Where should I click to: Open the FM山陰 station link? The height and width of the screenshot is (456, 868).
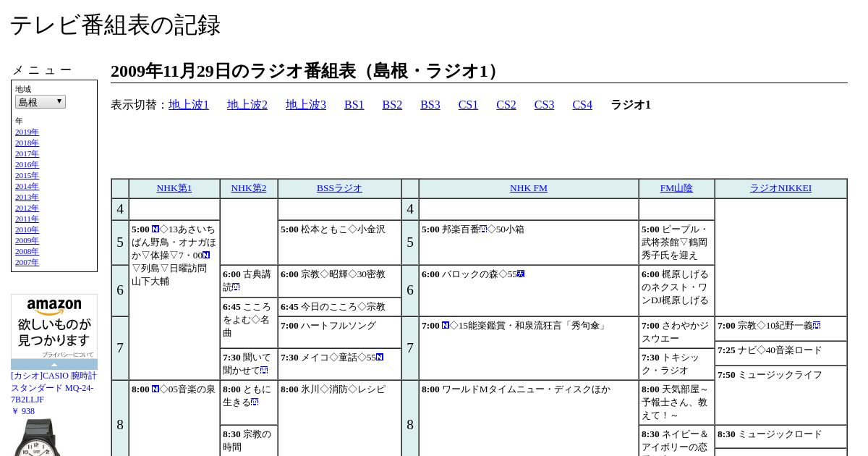point(676,188)
